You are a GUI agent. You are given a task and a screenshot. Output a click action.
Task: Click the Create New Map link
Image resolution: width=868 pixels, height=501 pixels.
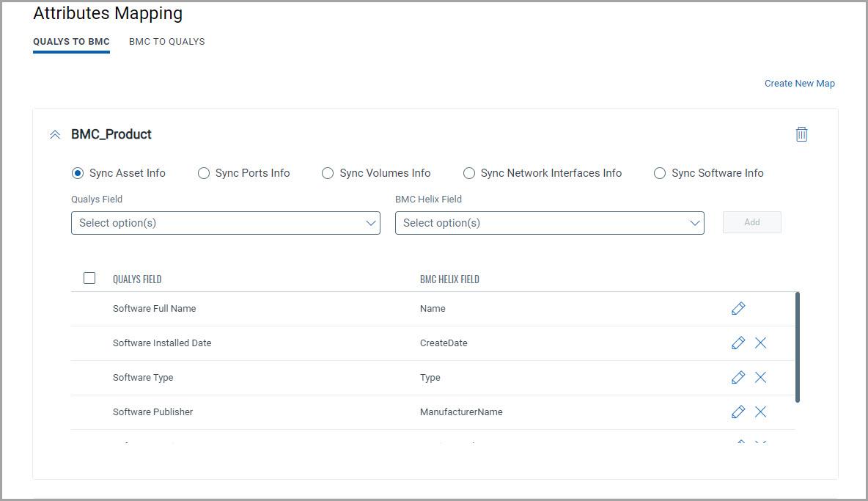[x=799, y=84]
